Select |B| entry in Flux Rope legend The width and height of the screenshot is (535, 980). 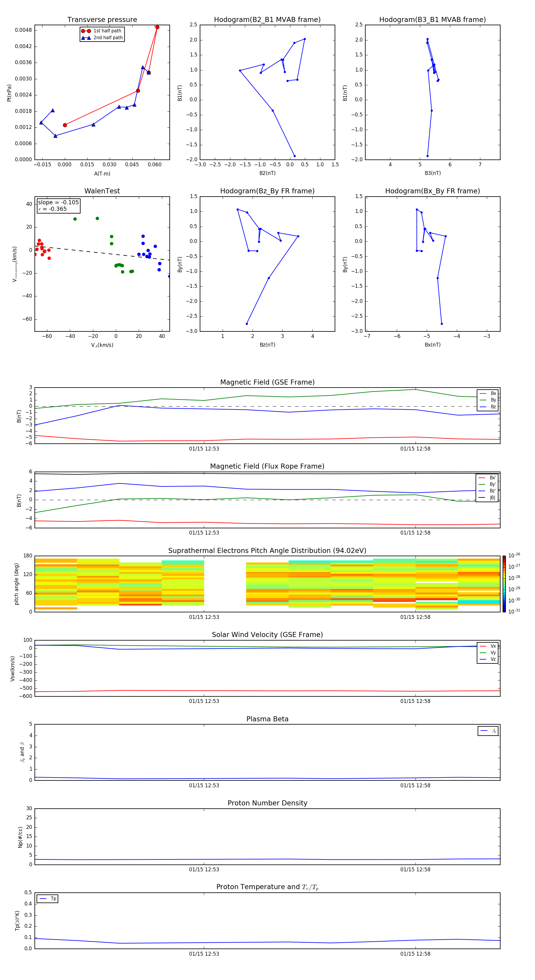pos(487,498)
